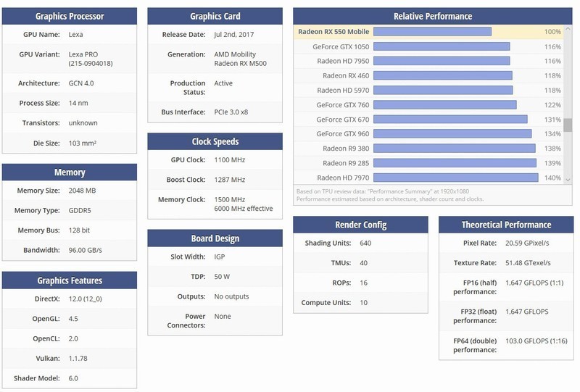Click the Jul 2nd, 2017 release date
Image resolution: width=580 pixels, height=392 pixels.
(233, 34)
